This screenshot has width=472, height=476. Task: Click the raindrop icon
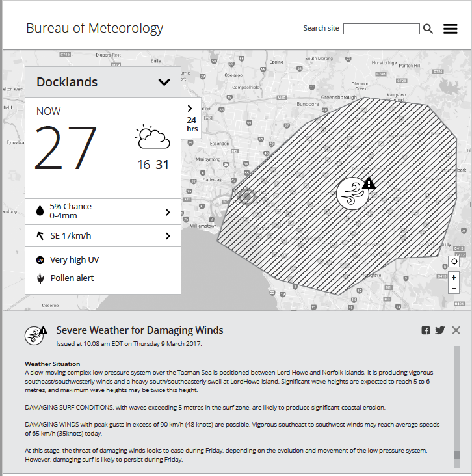[40, 211]
